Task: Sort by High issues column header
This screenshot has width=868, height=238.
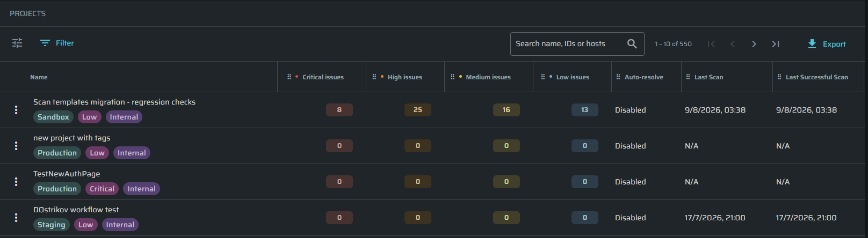Action: [x=404, y=77]
